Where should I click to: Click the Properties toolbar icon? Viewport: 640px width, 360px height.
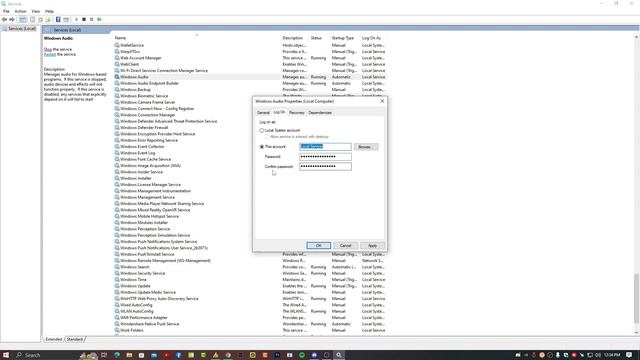[x=33, y=19]
